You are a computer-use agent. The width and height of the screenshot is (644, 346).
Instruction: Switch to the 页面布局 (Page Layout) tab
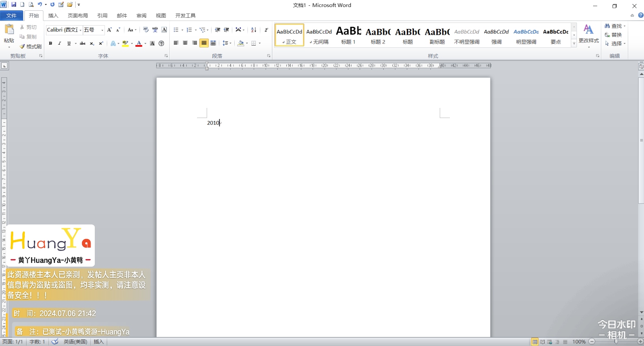click(x=78, y=16)
